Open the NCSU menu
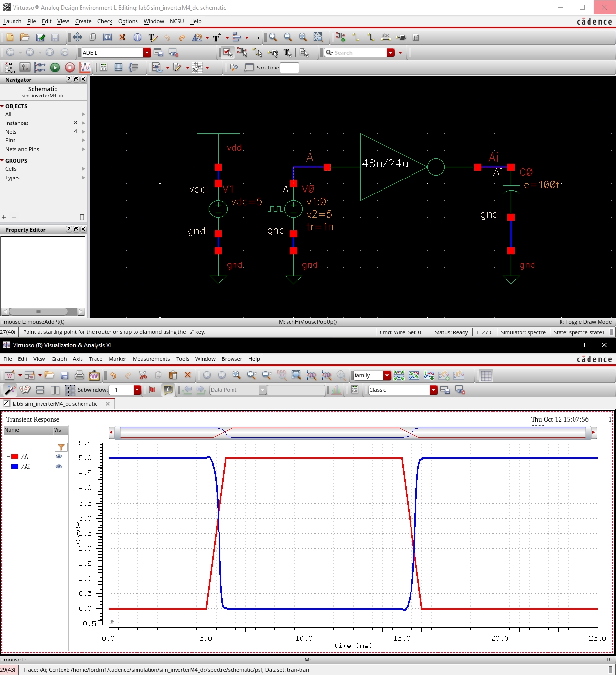This screenshot has width=616, height=675. tap(177, 21)
